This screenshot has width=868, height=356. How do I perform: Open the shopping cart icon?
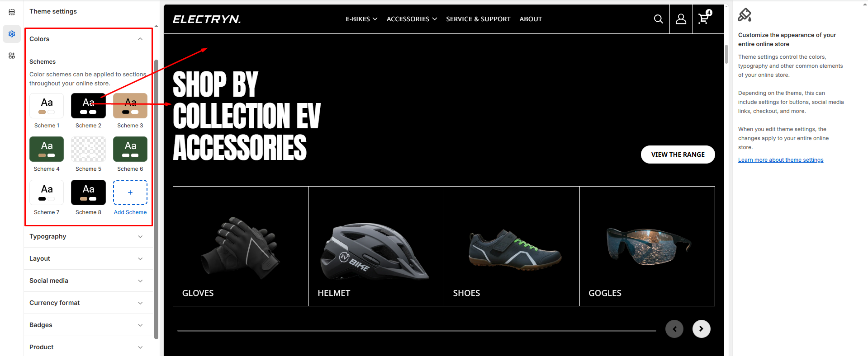(704, 18)
